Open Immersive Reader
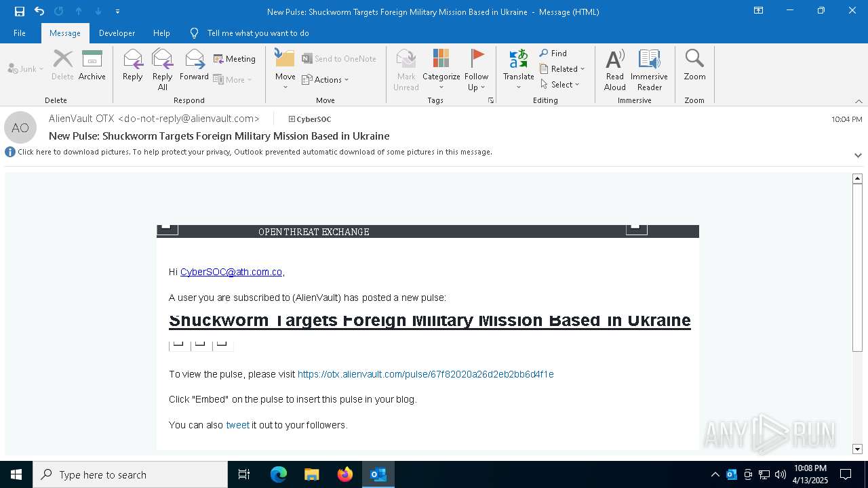The height and width of the screenshot is (488, 868). 650,70
